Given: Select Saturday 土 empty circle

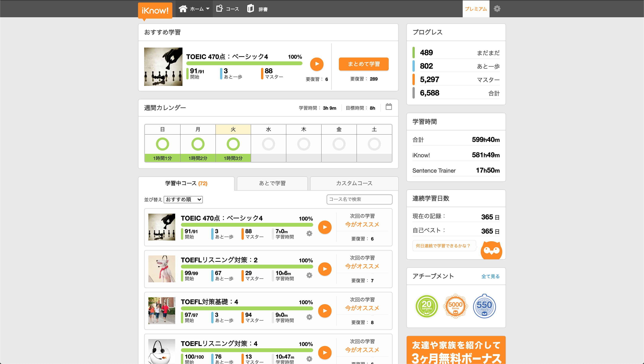Looking at the screenshot, I should [374, 144].
